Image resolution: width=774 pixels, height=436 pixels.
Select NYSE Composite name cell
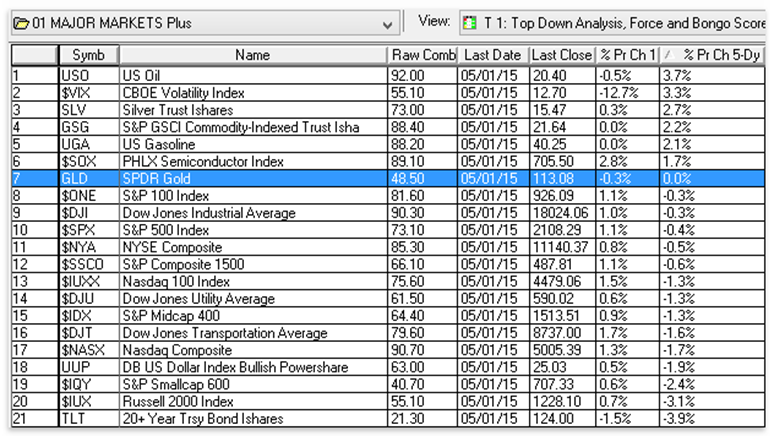click(253, 247)
